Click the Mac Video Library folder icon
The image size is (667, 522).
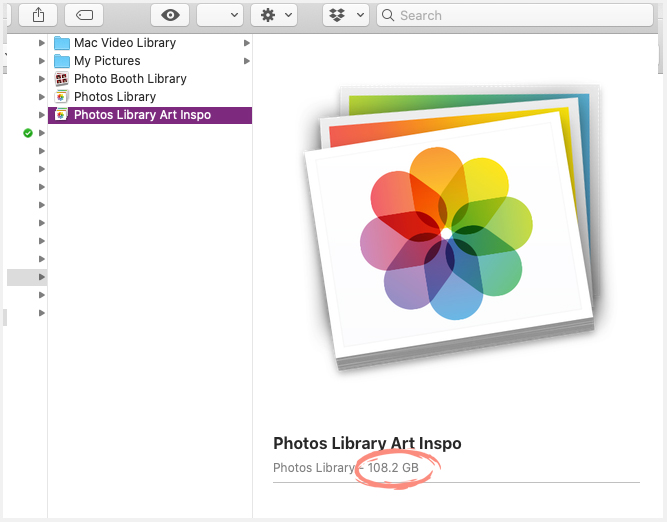coord(62,43)
